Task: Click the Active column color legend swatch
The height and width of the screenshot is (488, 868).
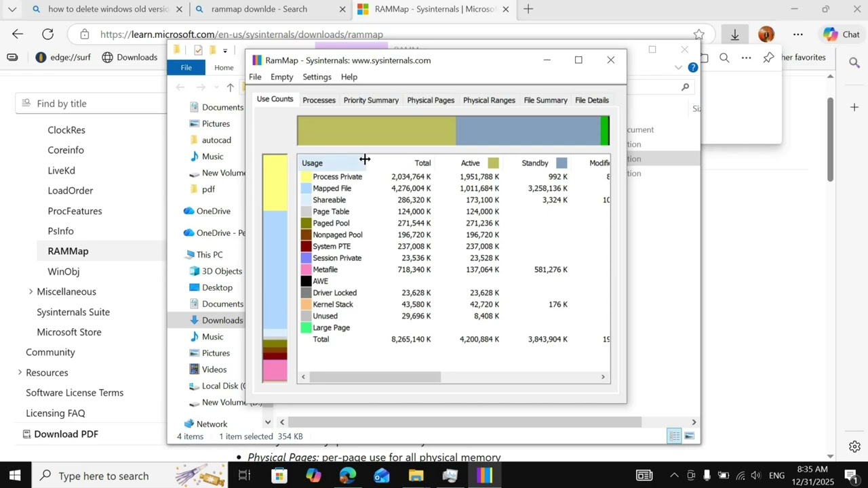Action: 493,163
